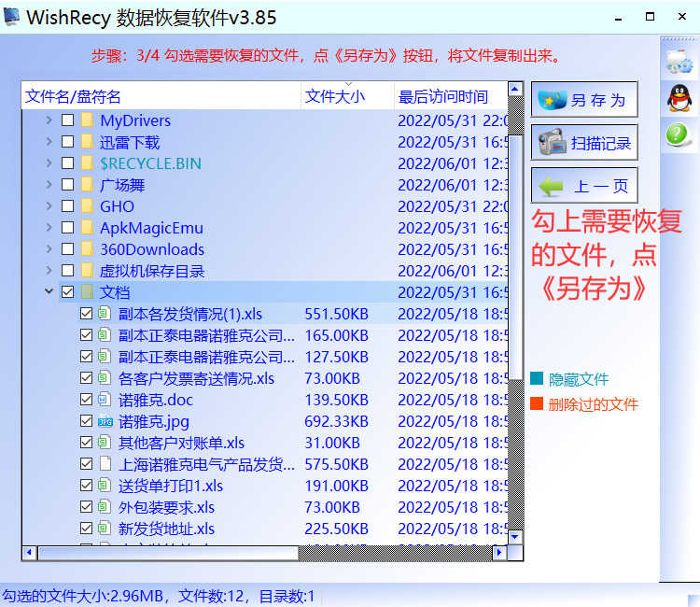Image resolution: width=700 pixels, height=607 pixels.
Task: Click the horizontal scrollbar left arrow
Action: (x=30, y=553)
